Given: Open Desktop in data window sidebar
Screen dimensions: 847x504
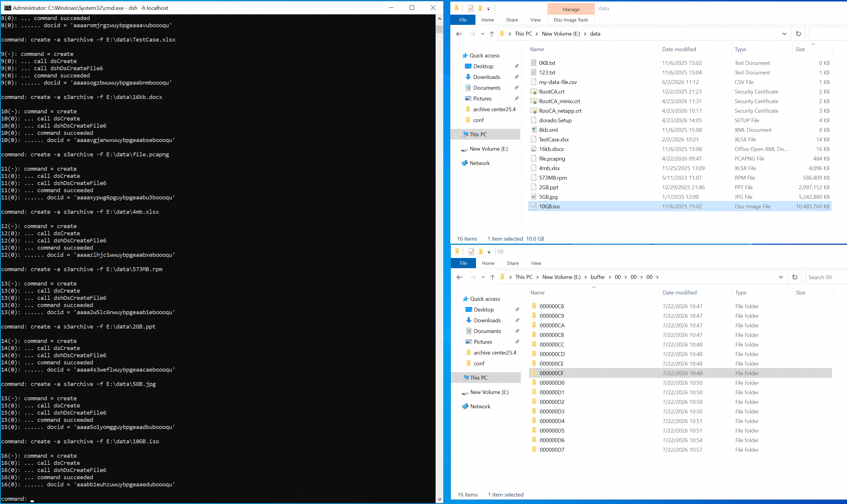Looking at the screenshot, I should click(x=483, y=66).
